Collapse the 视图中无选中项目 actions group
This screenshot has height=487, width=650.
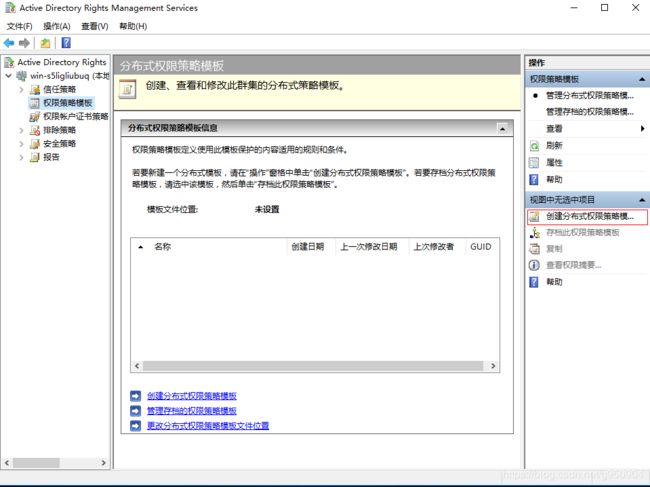tap(642, 200)
